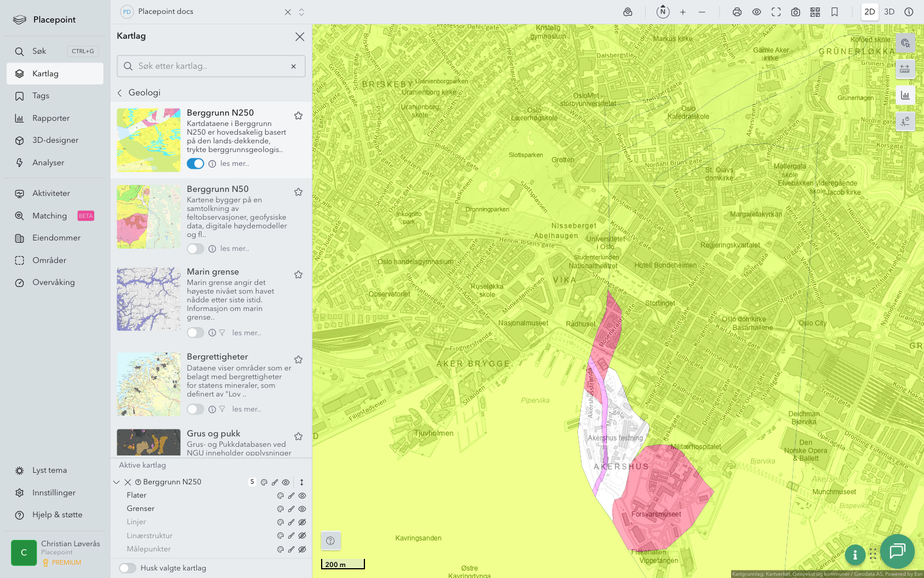This screenshot has width=924, height=578.
Task: Favorite the Marin grense layer with the star
Action: pos(299,275)
